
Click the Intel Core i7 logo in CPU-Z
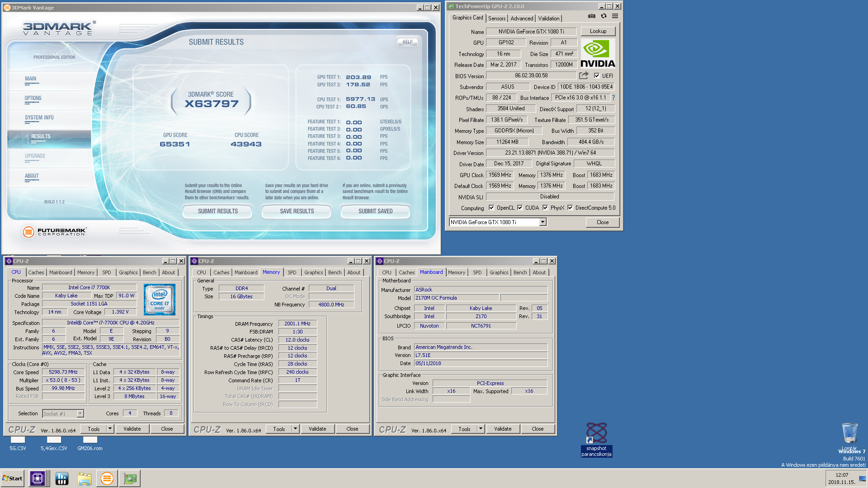pos(159,300)
